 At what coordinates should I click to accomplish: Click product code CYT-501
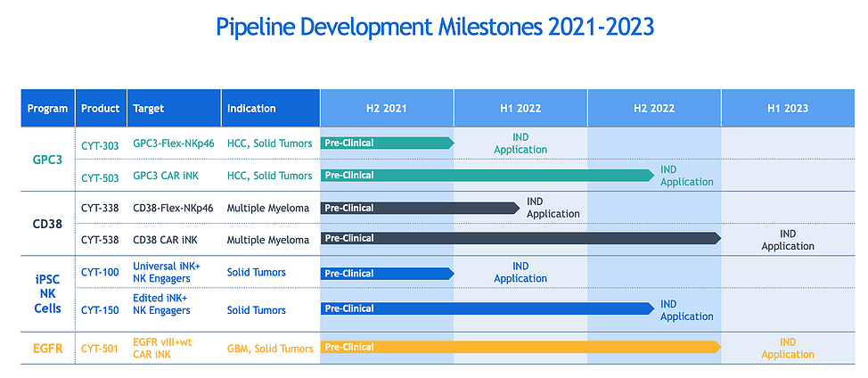[100, 349]
